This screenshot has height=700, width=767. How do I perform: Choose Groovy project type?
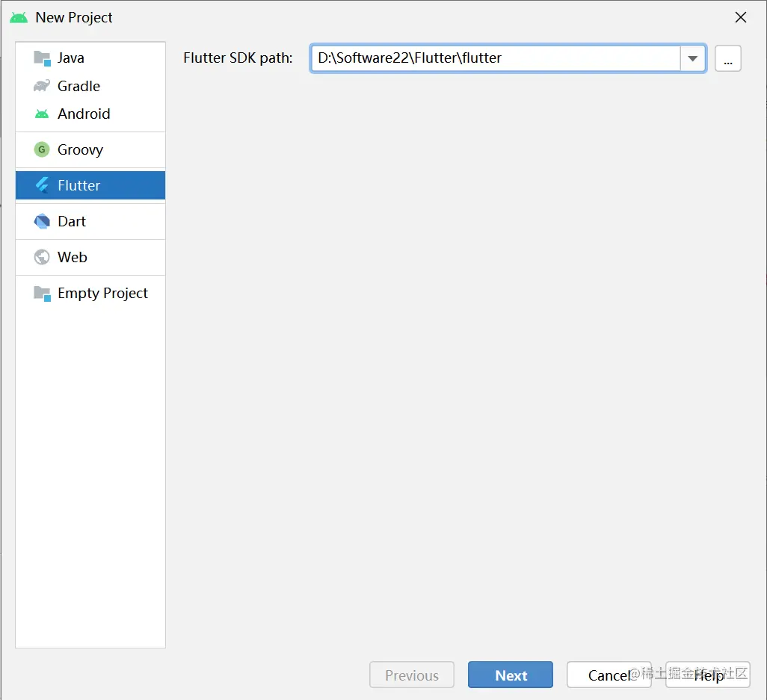click(x=90, y=149)
